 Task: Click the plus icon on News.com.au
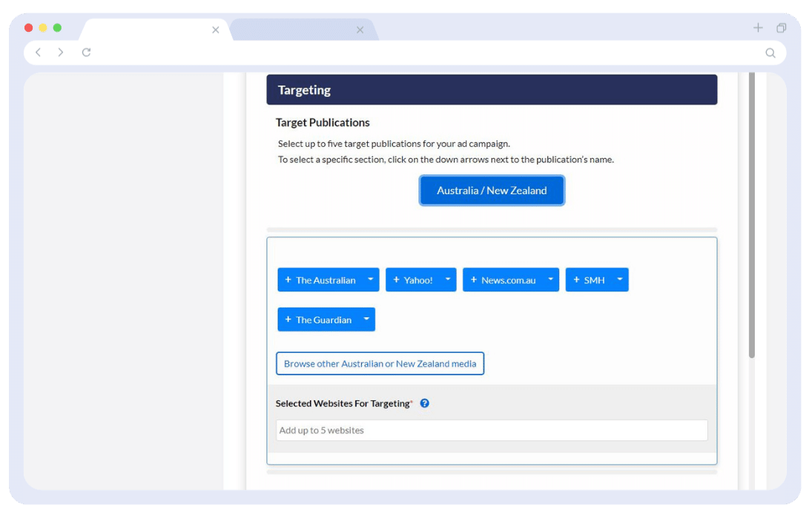point(473,280)
